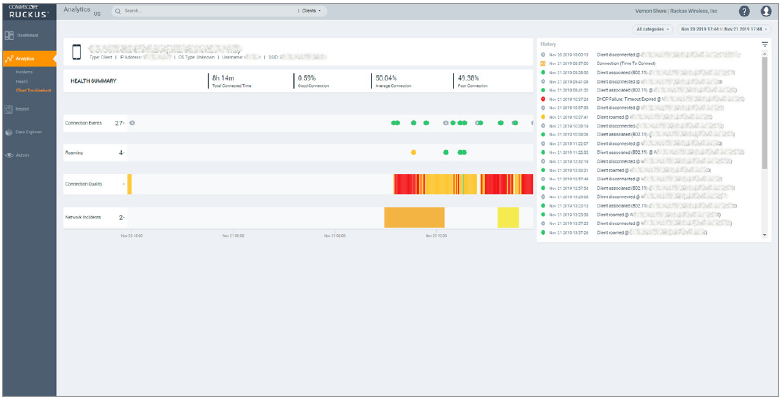
Task: Select the yellow Network Incidents block
Action: pyautogui.click(x=508, y=217)
